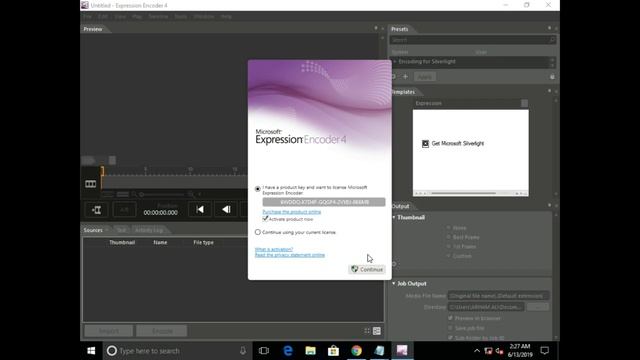640x360 pixels.
Task: Select 'Continue using your current license'
Action: pos(258,232)
